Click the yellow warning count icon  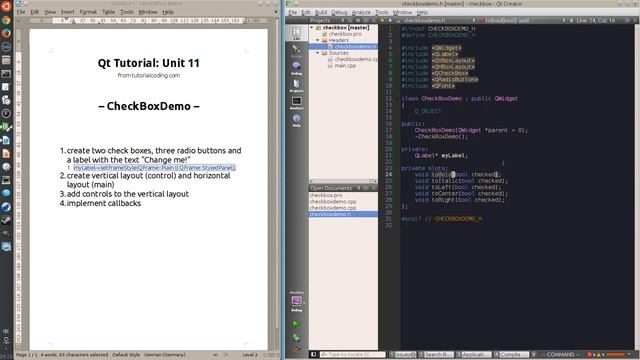[x=598, y=354]
